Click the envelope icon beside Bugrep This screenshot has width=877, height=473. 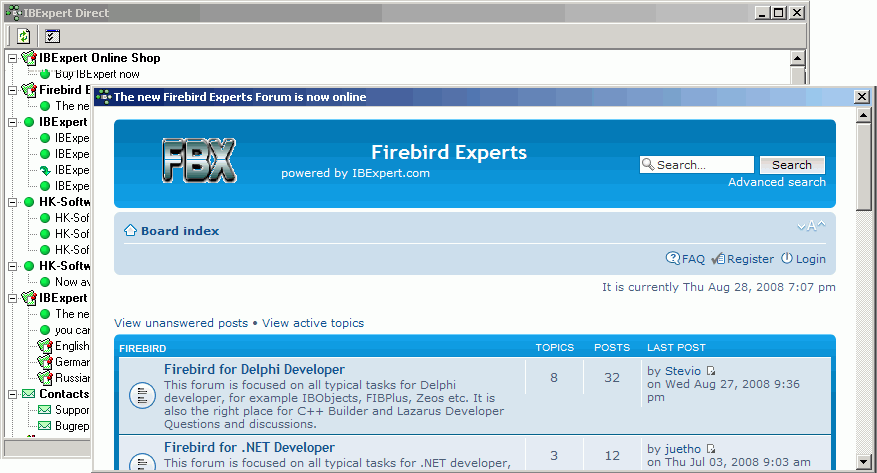point(45,426)
